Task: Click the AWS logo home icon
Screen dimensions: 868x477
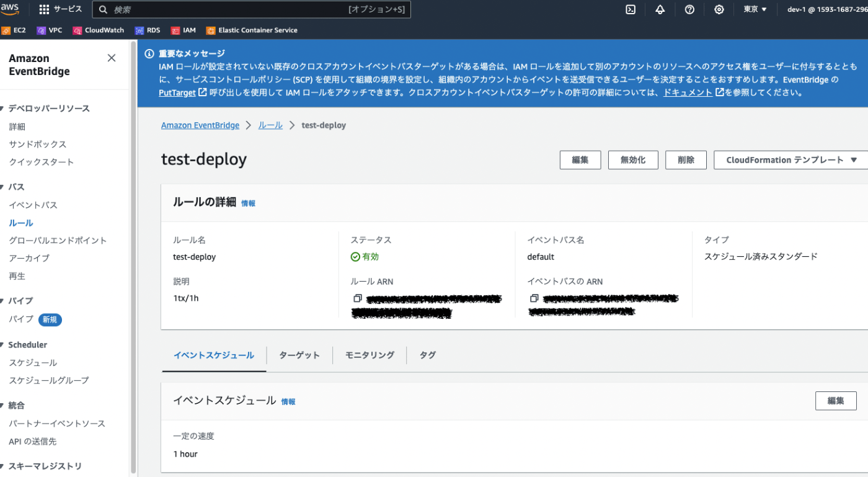Action: click(x=10, y=9)
